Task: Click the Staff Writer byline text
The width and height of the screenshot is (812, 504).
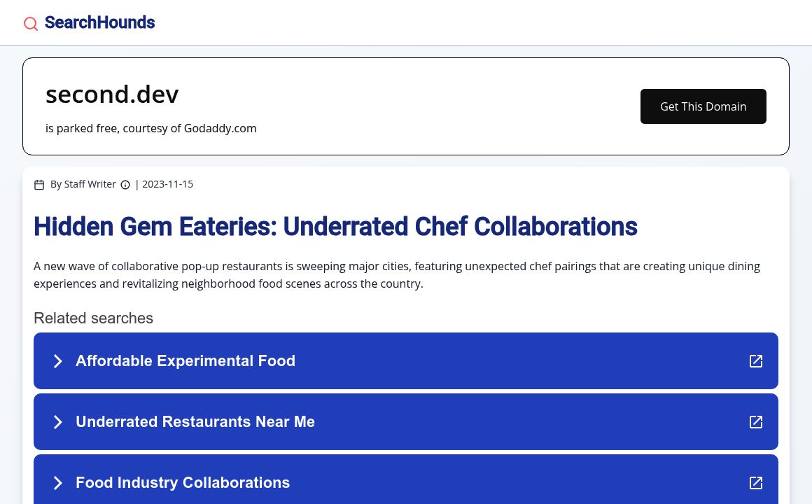Action: pyautogui.click(x=83, y=184)
